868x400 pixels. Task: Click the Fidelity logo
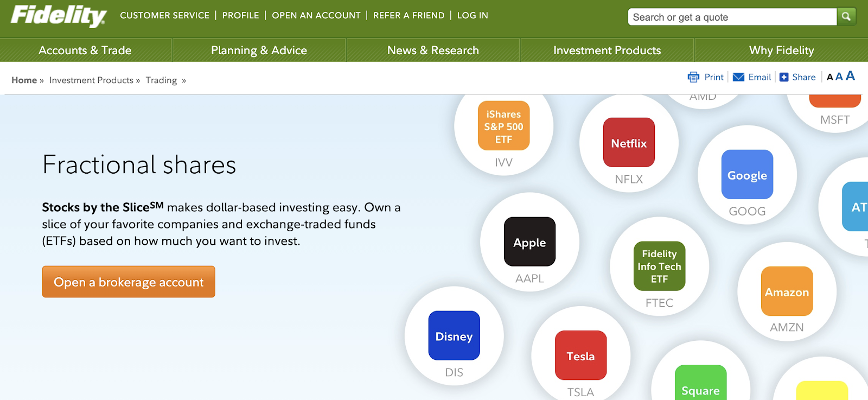point(59,16)
